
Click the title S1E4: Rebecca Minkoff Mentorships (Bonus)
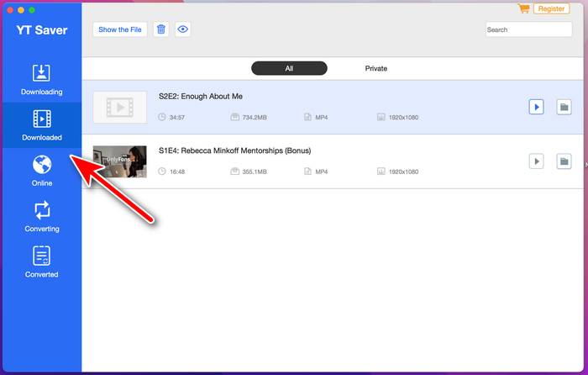coord(234,151)
